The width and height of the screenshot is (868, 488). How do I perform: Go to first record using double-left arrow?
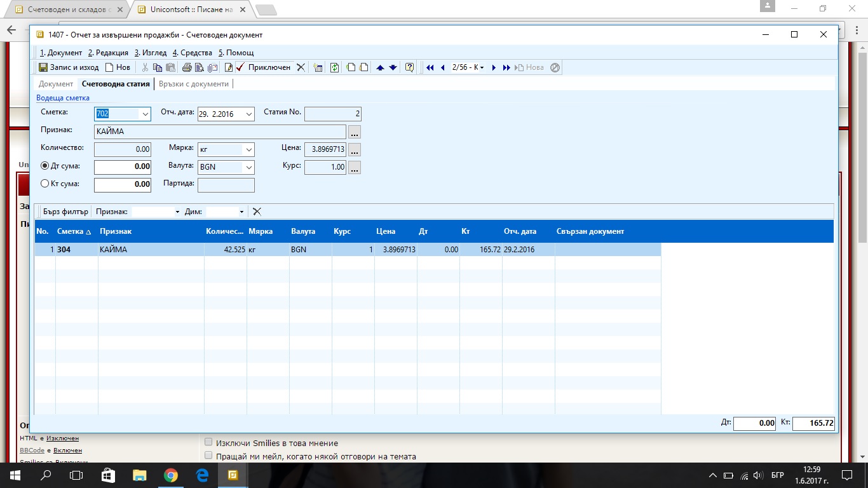[x=430, y=67]
